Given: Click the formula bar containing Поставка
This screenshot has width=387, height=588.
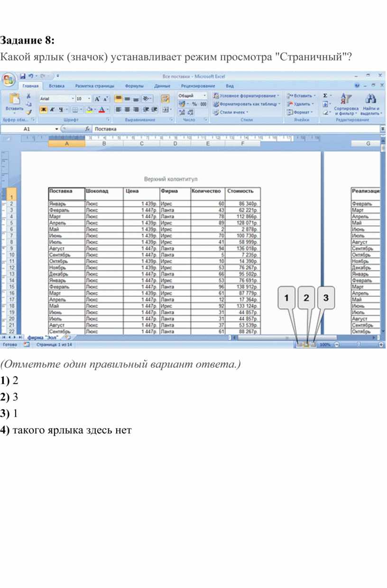Looking at the screenshot, I should coord(236,129).
